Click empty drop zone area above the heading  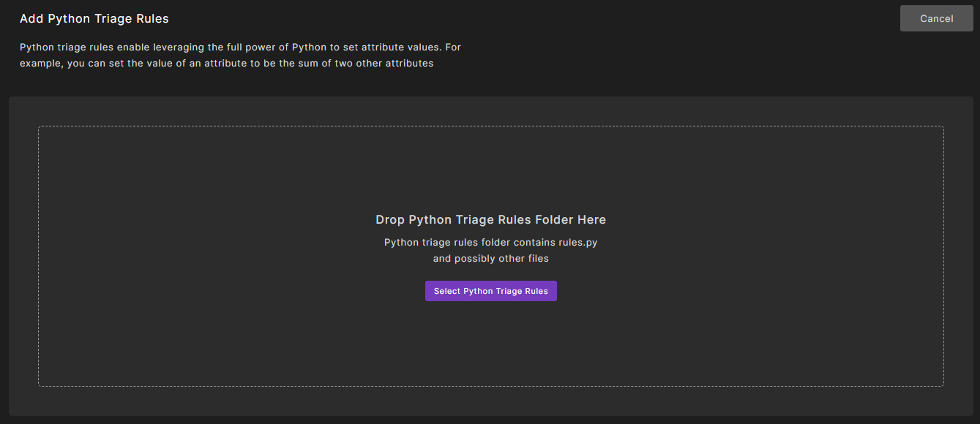click(490, 168)
